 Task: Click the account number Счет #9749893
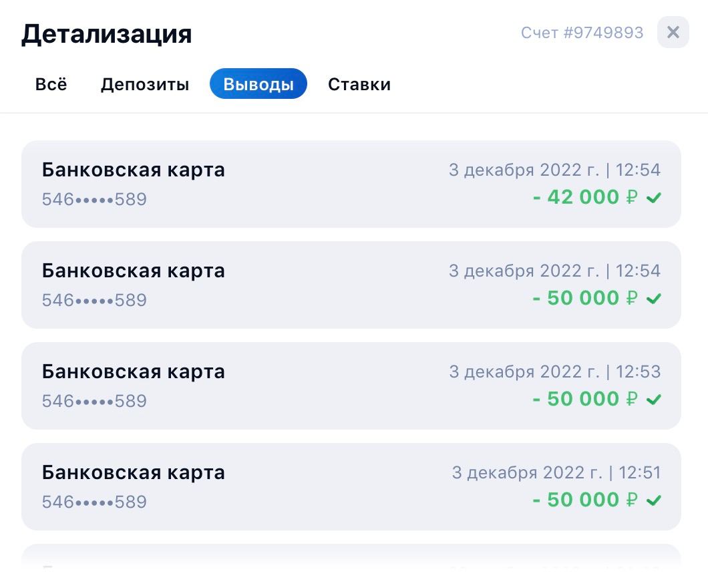coord(582,33)
